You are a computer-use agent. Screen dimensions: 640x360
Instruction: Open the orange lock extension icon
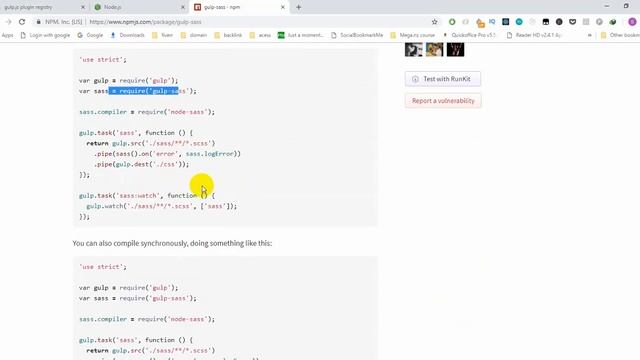click(480, 23)
